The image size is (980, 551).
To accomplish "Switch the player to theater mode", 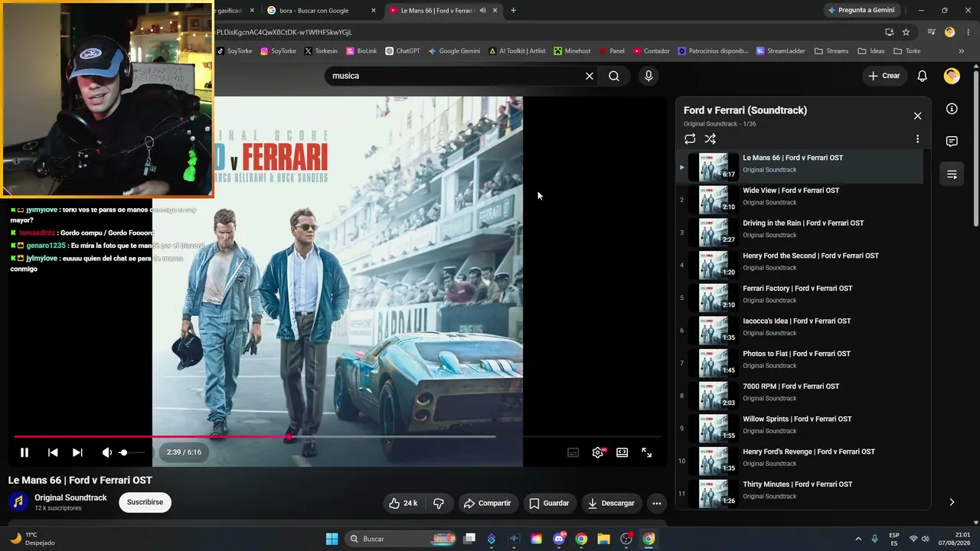I will pos(622,452).
